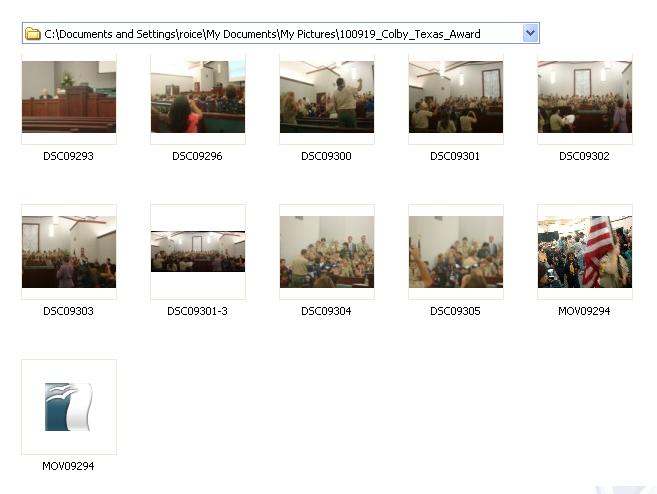Select the MOV09294 flag image thumbnail
657x494 pixels.
(585, 252)
